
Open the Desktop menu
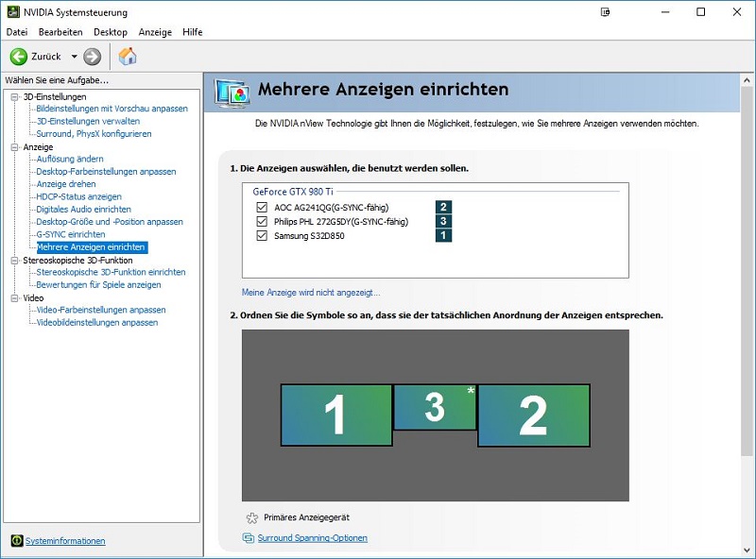[111, 32]
